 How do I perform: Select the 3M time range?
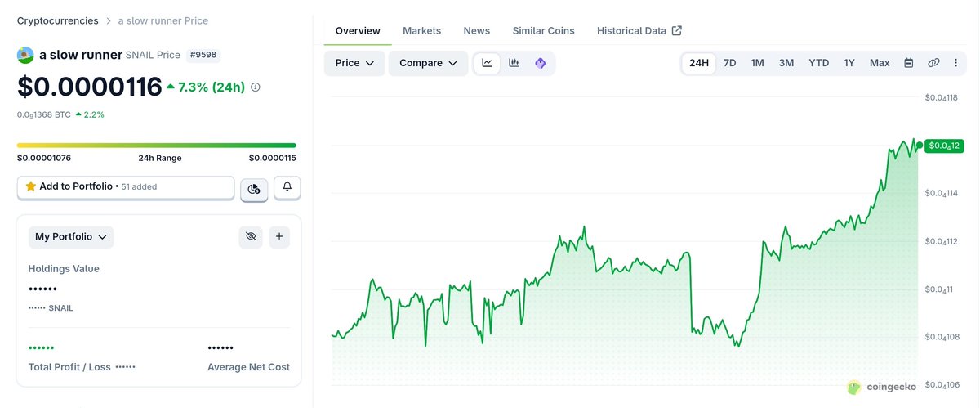[786, 63]
